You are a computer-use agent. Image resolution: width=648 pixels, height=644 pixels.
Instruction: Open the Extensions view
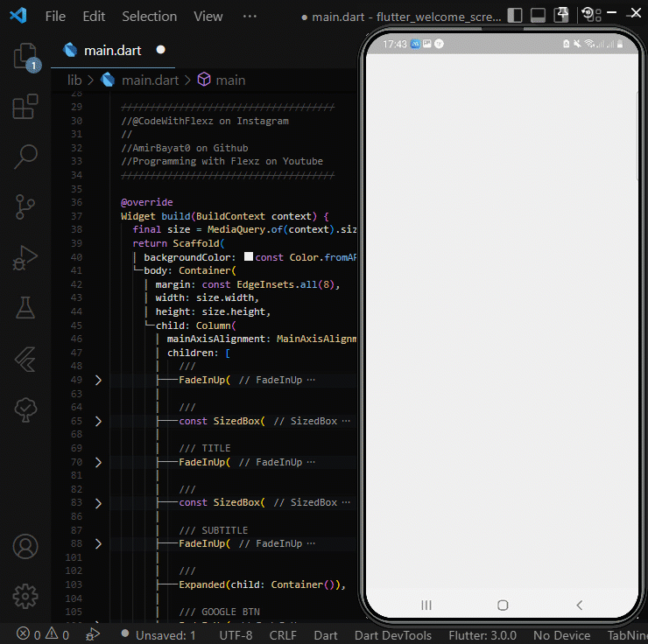point(25,107)
